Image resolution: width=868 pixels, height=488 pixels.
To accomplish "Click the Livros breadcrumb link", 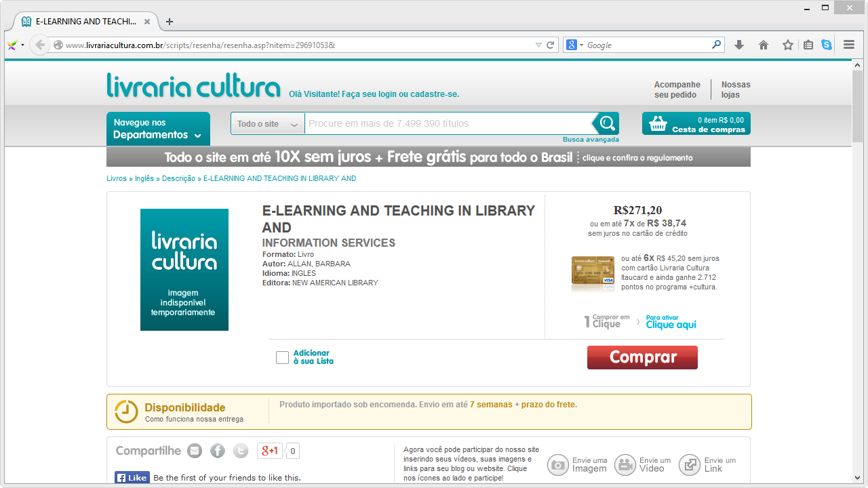I will coord(117,178).
